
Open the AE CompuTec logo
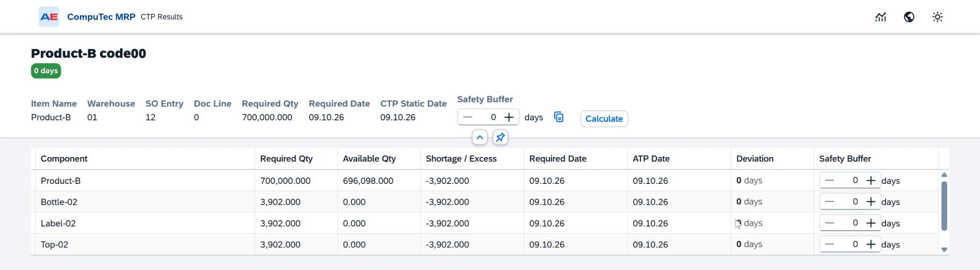(x=49, y=17)
